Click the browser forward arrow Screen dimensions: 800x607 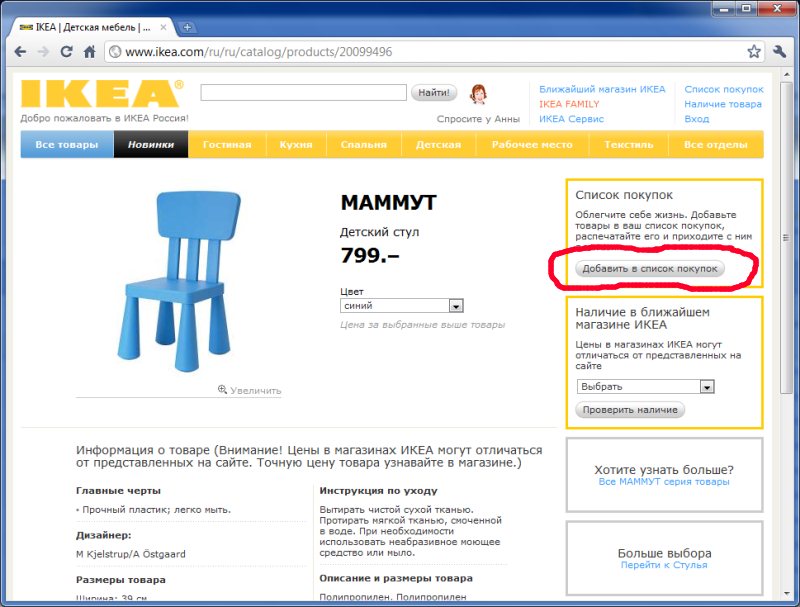(x=43, y=51)
